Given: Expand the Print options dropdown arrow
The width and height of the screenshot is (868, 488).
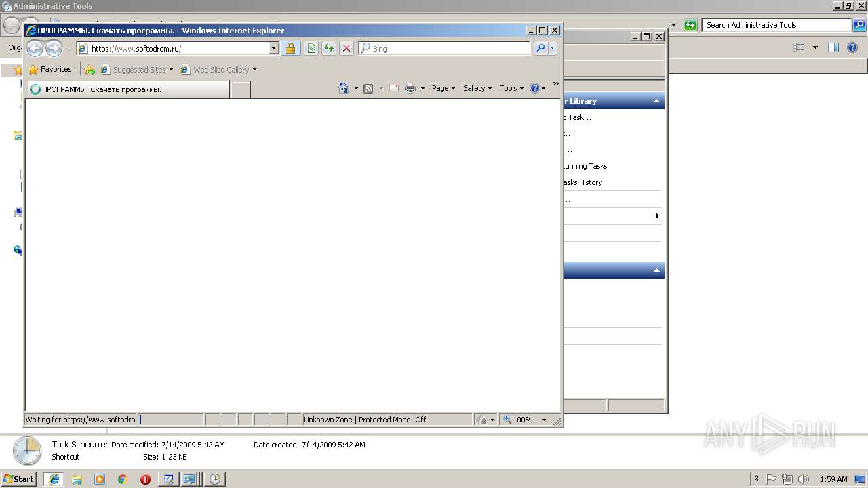Looking at the screenshot, I should pos(422,88).
